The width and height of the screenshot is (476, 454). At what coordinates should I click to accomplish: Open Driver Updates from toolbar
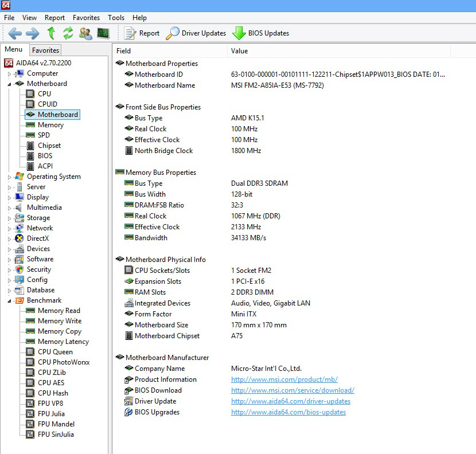[196, 33]
